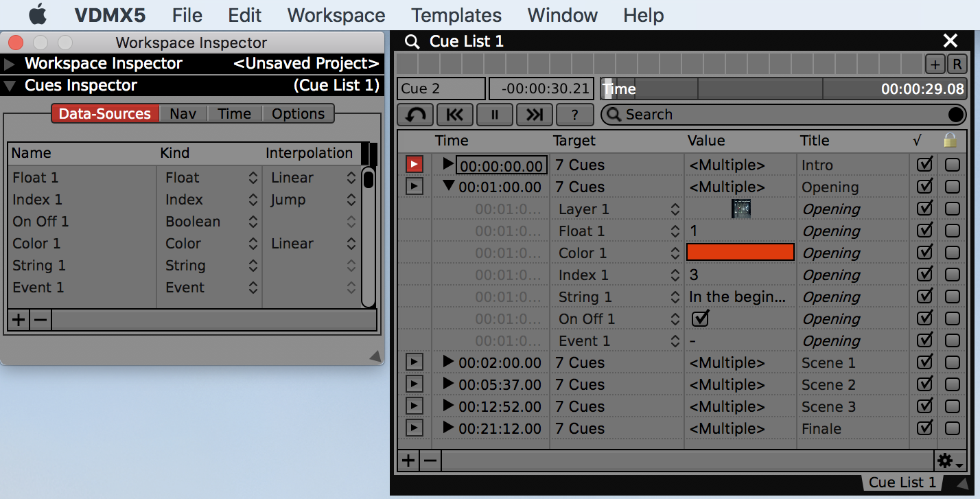This screenshot has width=980, height=499.
Task: Open the File menu
Action: (x=187, y=15)
